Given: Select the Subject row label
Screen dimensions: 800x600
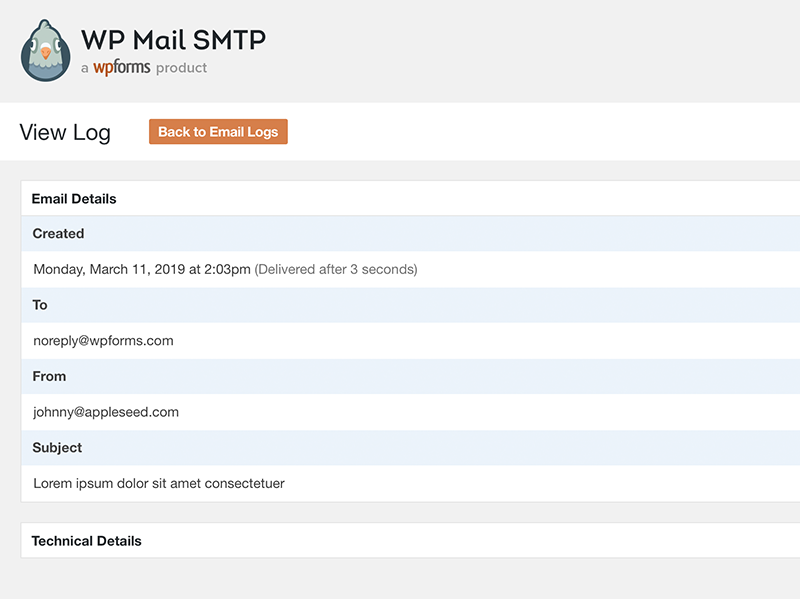Looking at the screenshot, I should [57, 448].
